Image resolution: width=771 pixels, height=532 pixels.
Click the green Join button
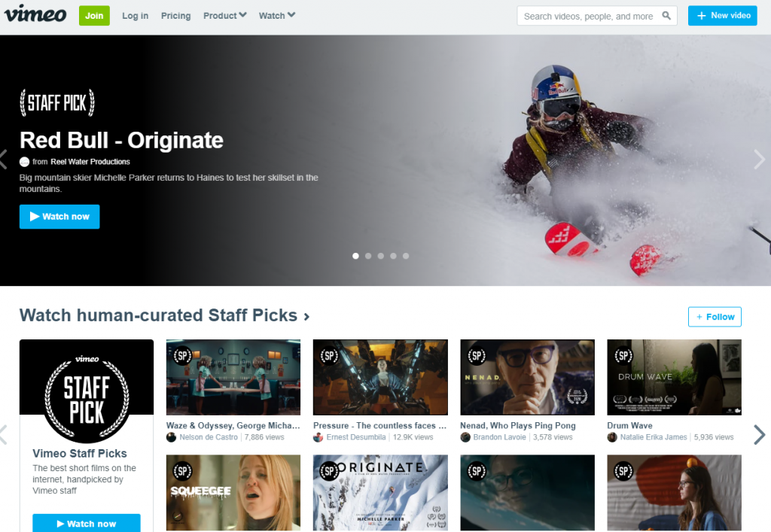click(94, 16)
